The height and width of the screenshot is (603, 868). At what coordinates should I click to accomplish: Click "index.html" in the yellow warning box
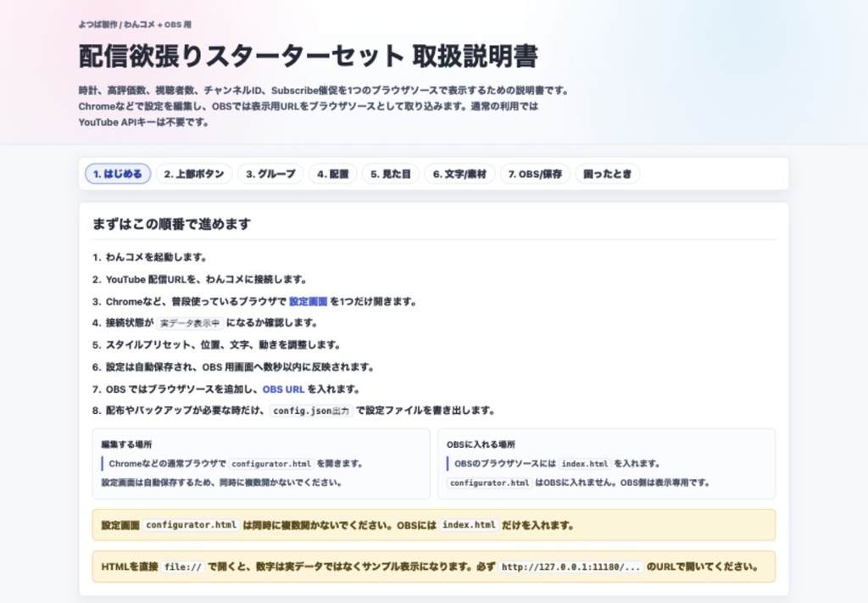click(469, 525)
